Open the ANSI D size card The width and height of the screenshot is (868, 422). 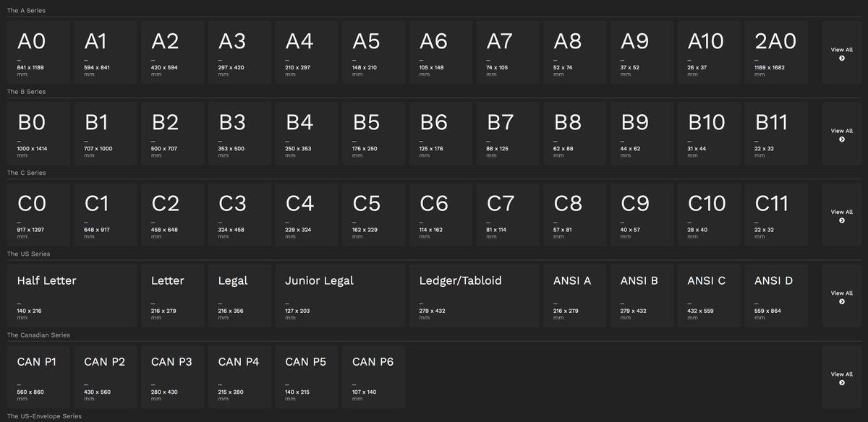tap(776, 296)
